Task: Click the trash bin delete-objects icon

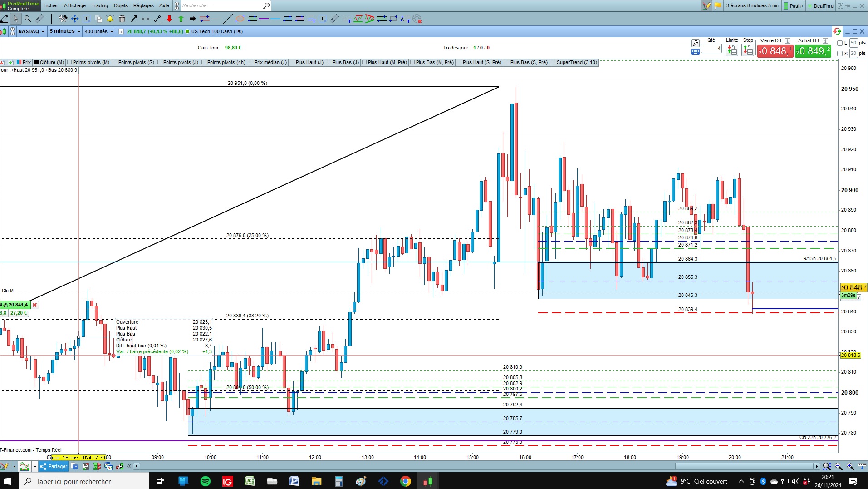Action: [122, 19]
